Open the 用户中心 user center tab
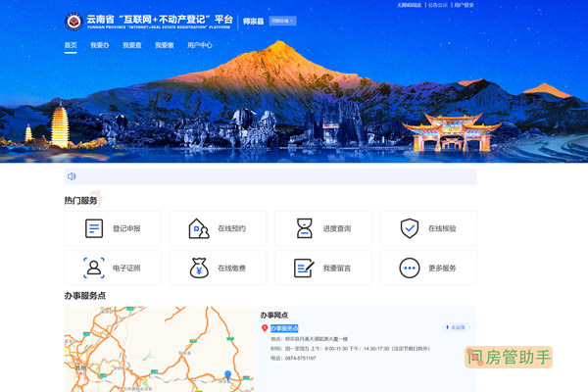This screenshot has height=392, width=588. click(200, 45)
